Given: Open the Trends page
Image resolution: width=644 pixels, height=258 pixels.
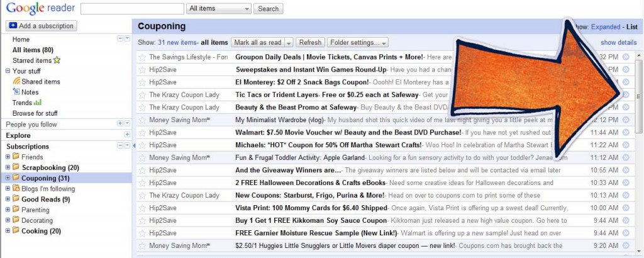Looking at the screenshot, I should pyautogui.click(x=22, y=103).
